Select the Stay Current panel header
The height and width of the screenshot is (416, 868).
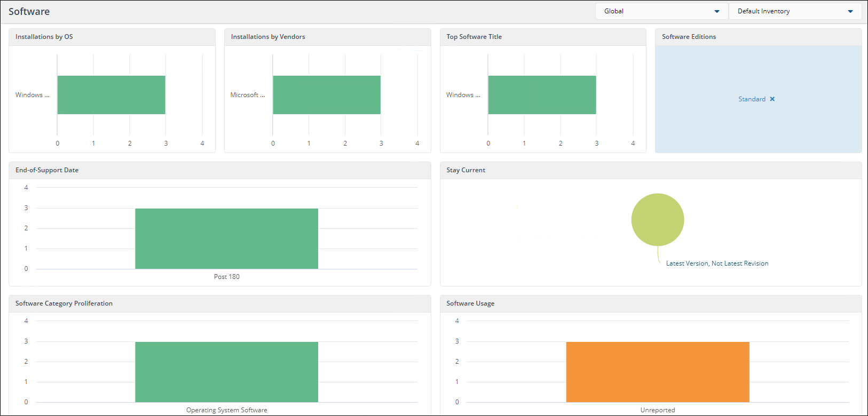[x=465, y=170]
